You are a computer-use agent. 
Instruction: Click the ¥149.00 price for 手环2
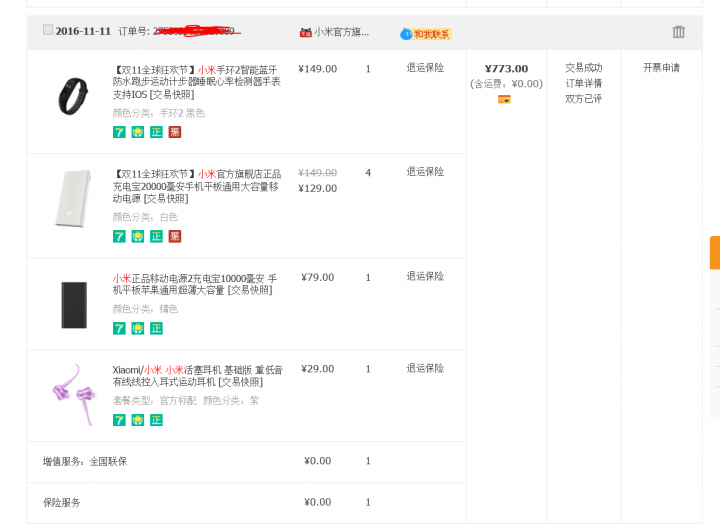point(317,69)
